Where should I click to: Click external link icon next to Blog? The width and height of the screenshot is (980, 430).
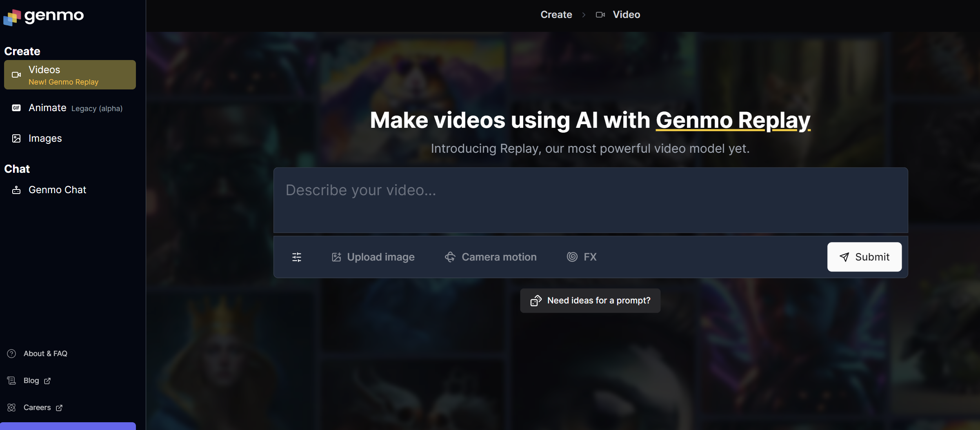47,381
